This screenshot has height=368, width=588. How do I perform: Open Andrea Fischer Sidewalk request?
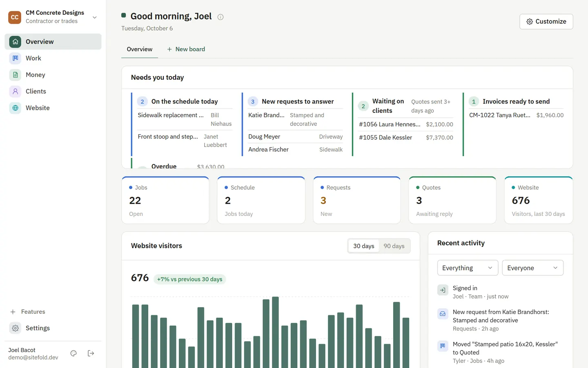pos(296,150)
